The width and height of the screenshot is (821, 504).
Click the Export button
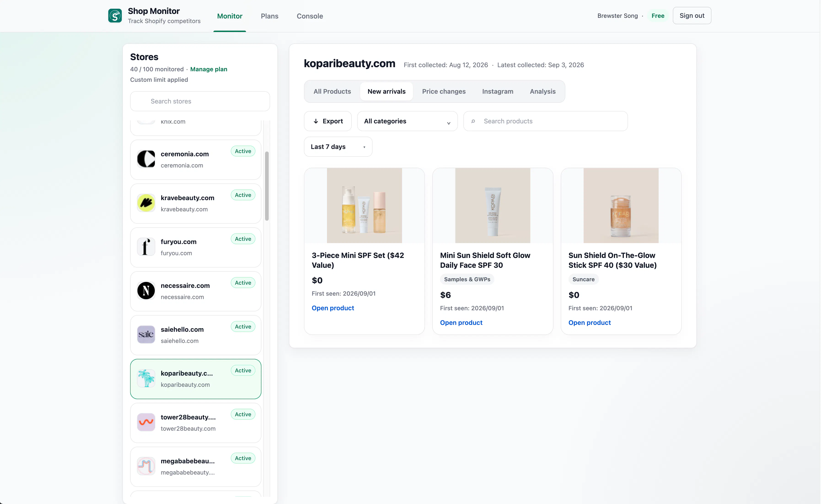(x=327, y=121)
